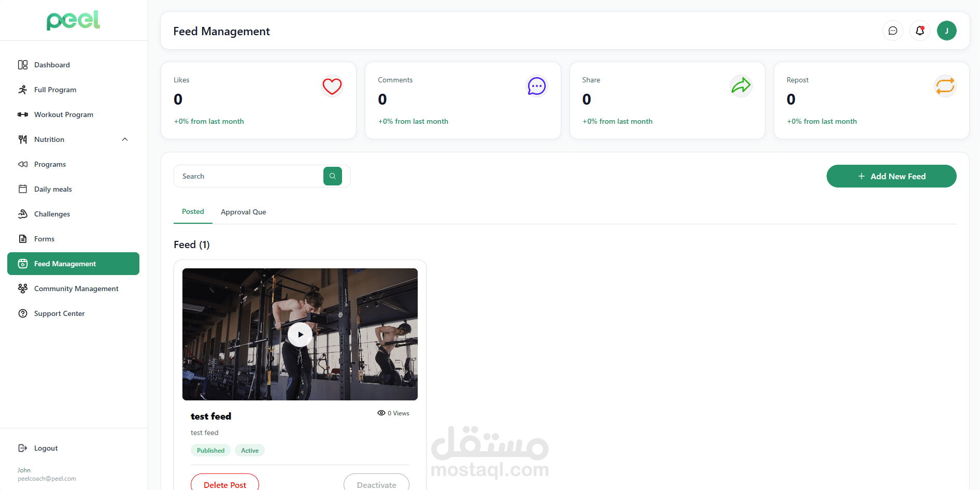Click the Support Center question mark icon
This screenshot has height=490, width=980.
[x=23, y=313]
